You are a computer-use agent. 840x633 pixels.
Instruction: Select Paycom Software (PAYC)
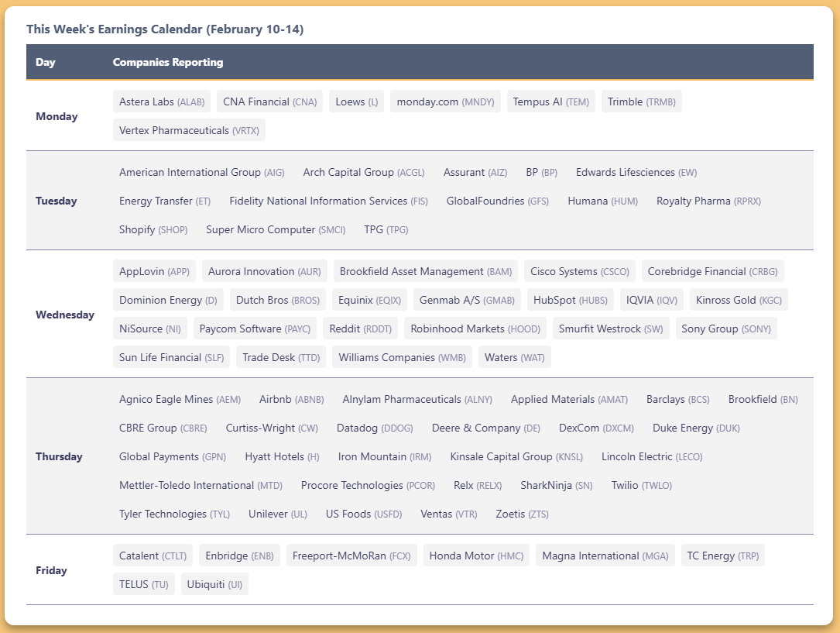tap(255, 329)
